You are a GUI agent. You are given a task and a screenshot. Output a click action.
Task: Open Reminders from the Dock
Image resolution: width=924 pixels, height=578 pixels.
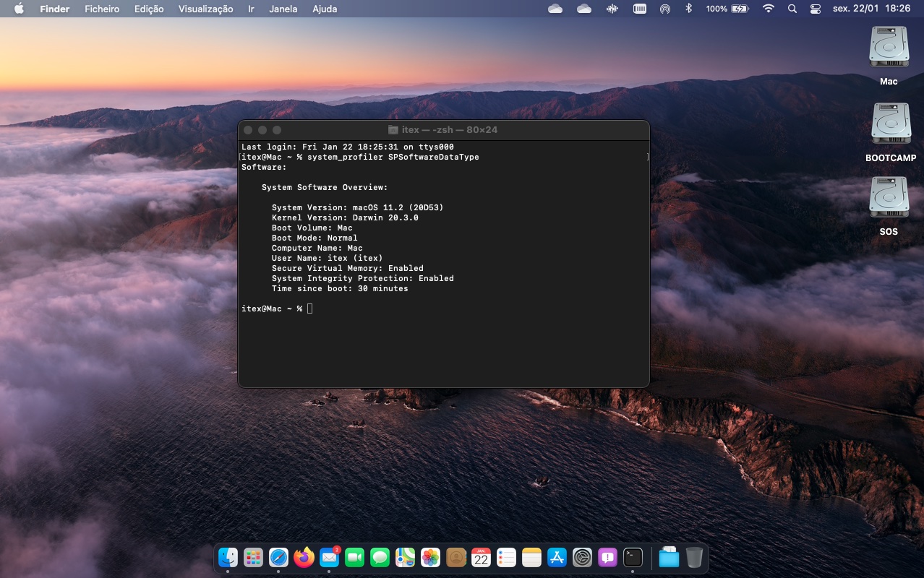506,558
